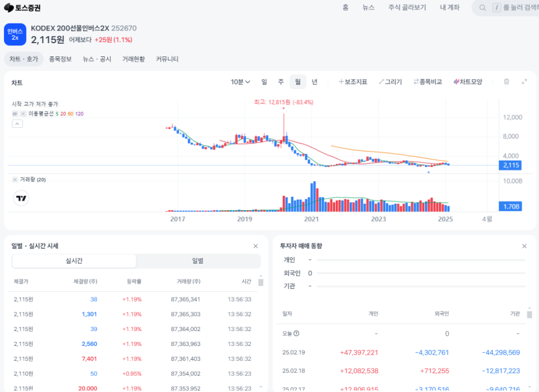Image resolution: width=539 pixels, height=392 pixels.
Task: Click the 개인 investor ratio bar
Action: pos(421,260)
